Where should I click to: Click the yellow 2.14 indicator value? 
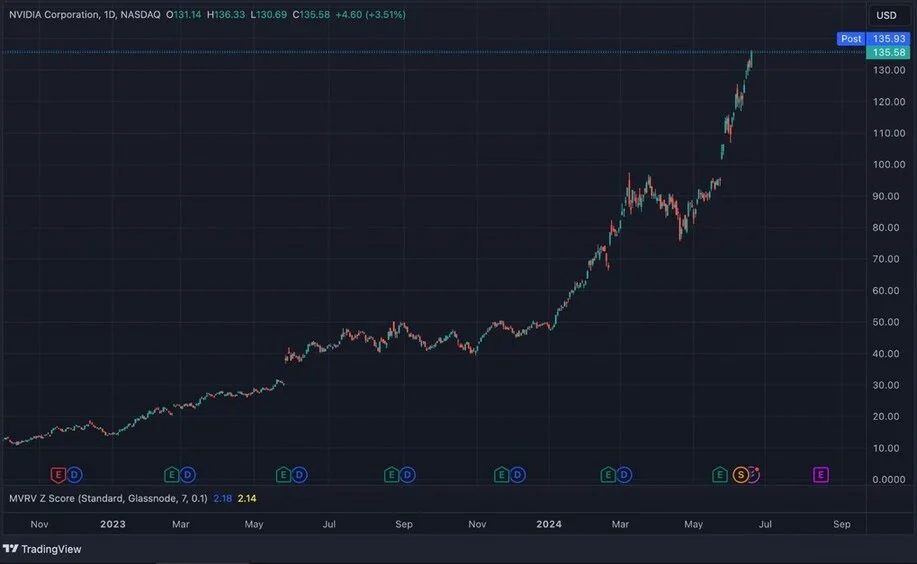247,498
